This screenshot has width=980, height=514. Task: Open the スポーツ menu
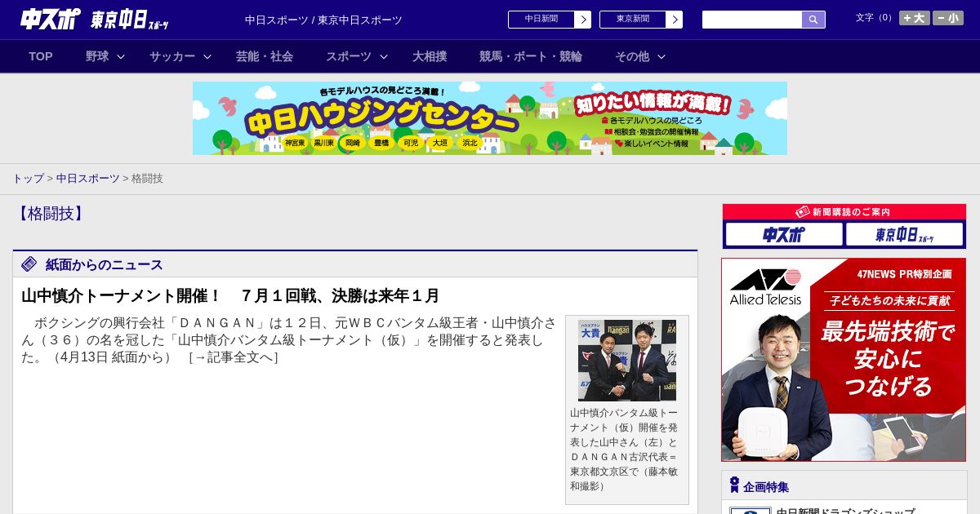pyautogui.click(x=349, y=56)
